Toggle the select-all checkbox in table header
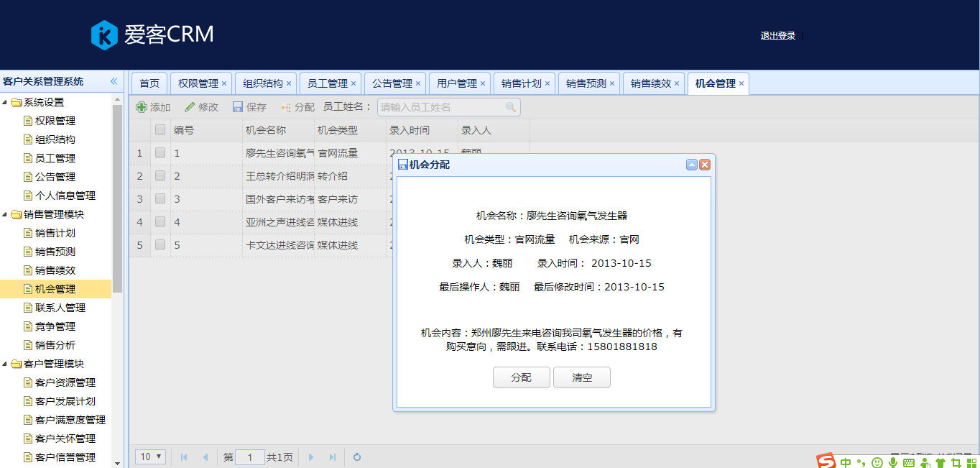This screenshot has height=468, width=980. click(160, 130)
